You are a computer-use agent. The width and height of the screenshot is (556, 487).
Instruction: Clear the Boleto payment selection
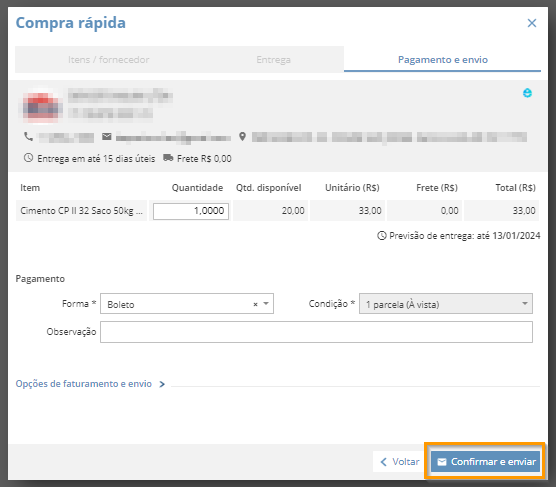point(255,304)
